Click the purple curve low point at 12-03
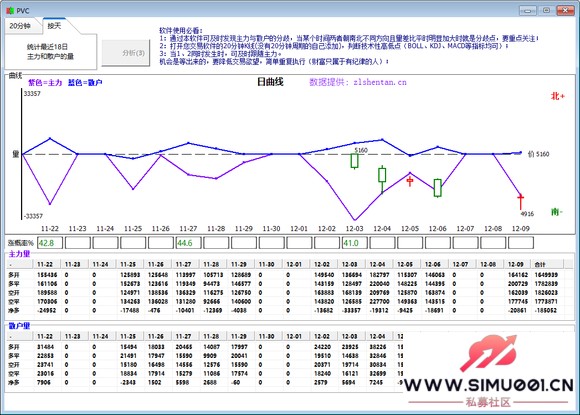The width and height of the screenshot is (580, 415). point(354,220)
